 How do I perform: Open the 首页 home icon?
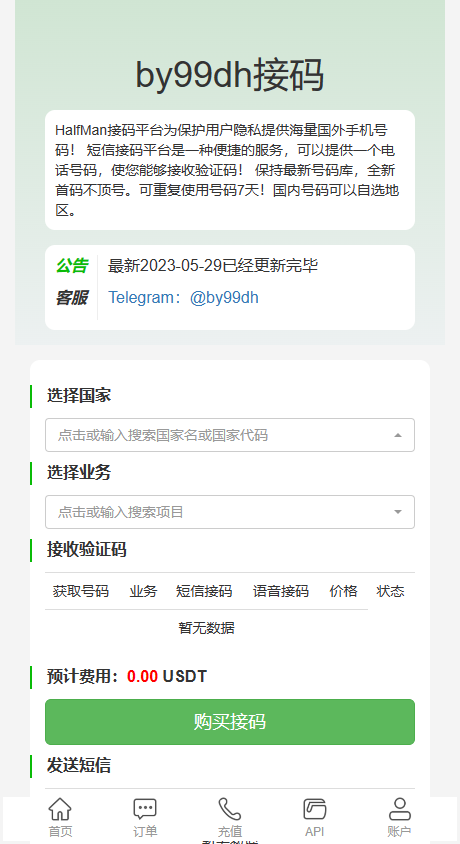(60, 809)
